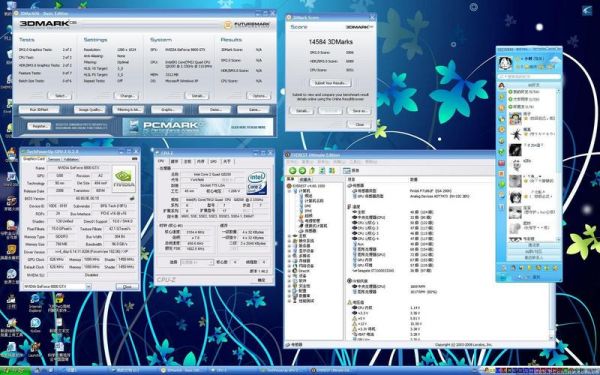Click Select... button under Tests in 3DMark
Image resolution: width=600 pixels, height=375 pixels.
pos(60,96)
